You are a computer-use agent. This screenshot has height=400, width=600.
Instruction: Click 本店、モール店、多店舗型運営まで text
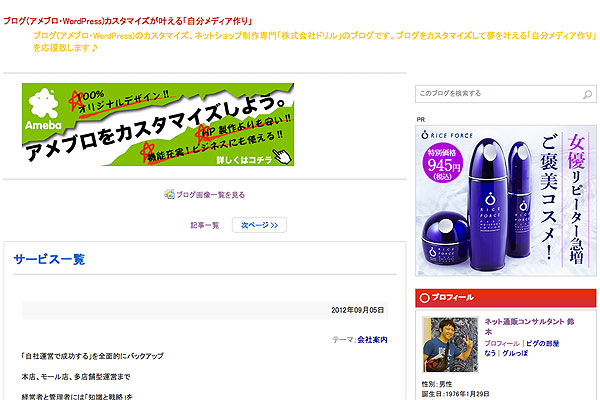point(76,377)
